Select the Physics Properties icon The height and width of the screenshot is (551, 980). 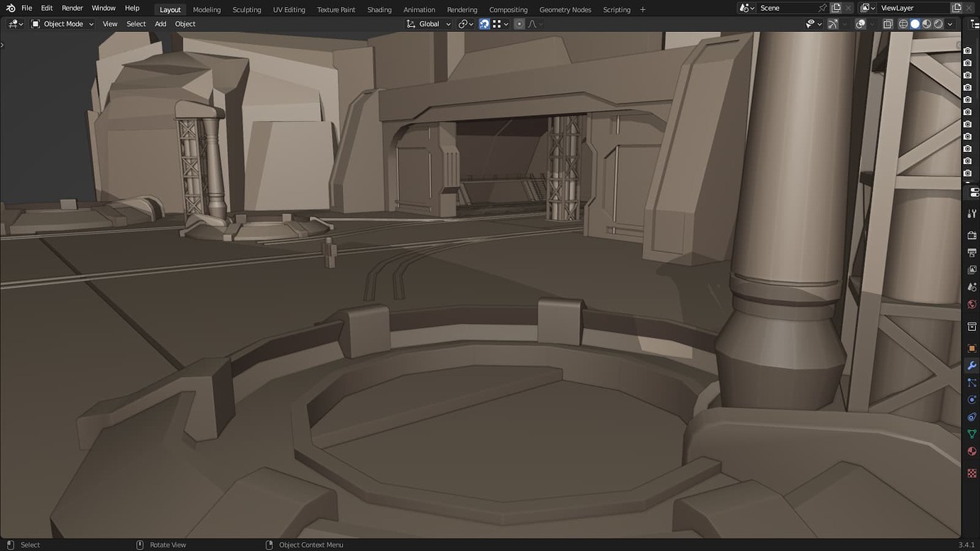pos(971,400)
